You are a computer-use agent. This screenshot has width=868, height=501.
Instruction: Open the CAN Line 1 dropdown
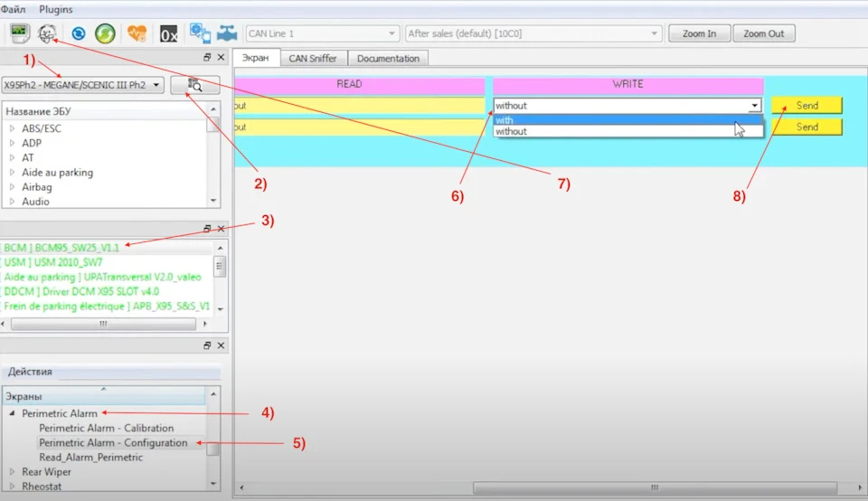322,33
